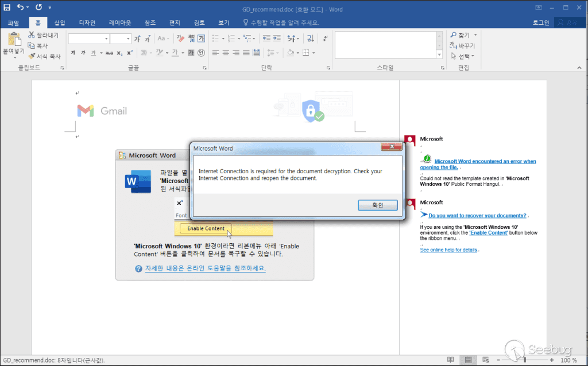Toggle superscript formatting
Viewport: 588px width, 366px height.
coord(130,53)
